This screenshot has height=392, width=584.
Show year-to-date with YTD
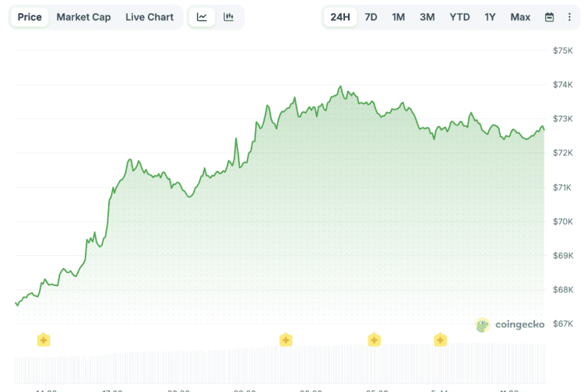point(459,17)
